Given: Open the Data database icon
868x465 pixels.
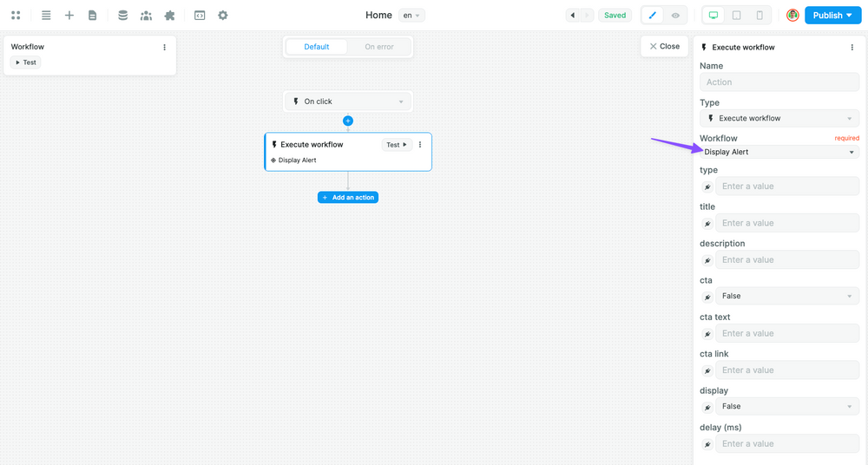Looking at the screenshot, I should pyautogui.click(x=122, y=16).
